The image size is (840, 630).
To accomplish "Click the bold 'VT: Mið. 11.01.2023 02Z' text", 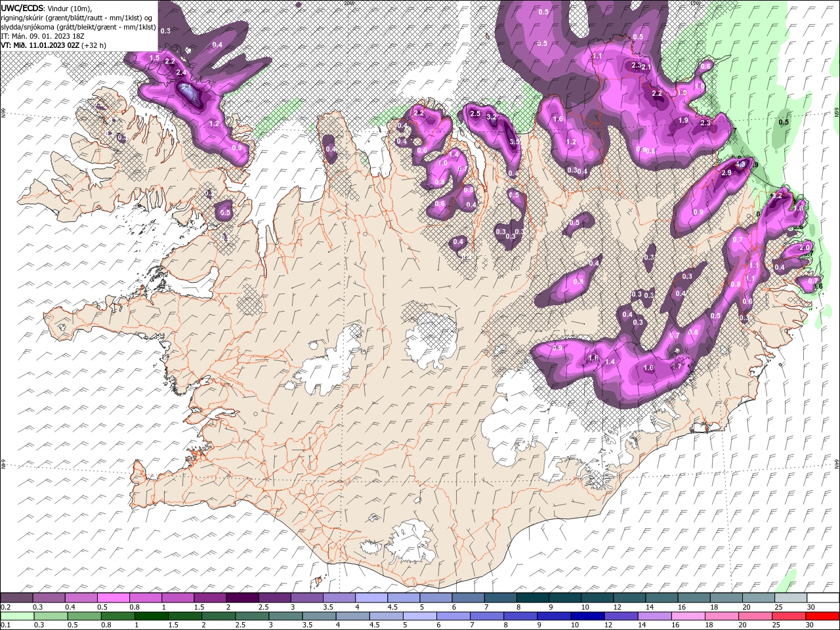I will point(40,45).
